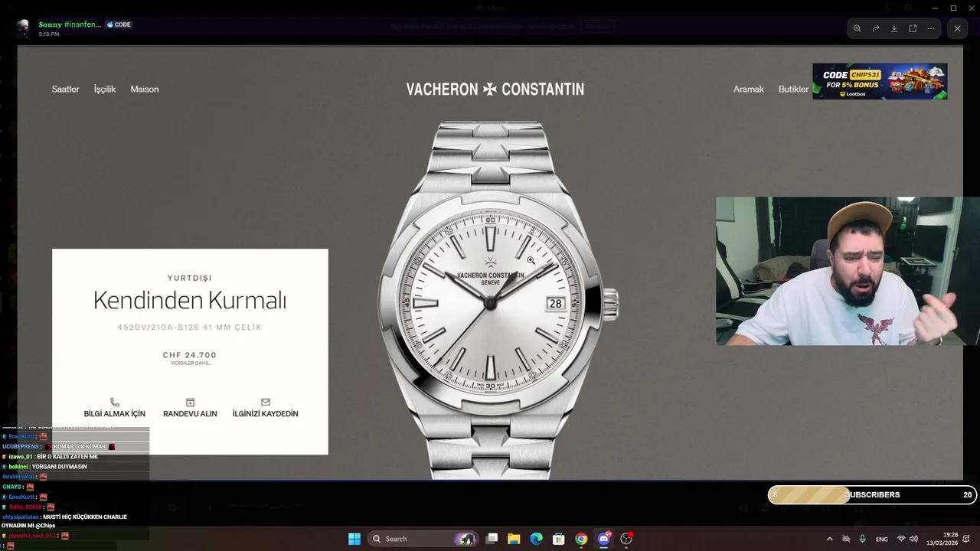Open the İşçilik menu item

tap(105, 90)
